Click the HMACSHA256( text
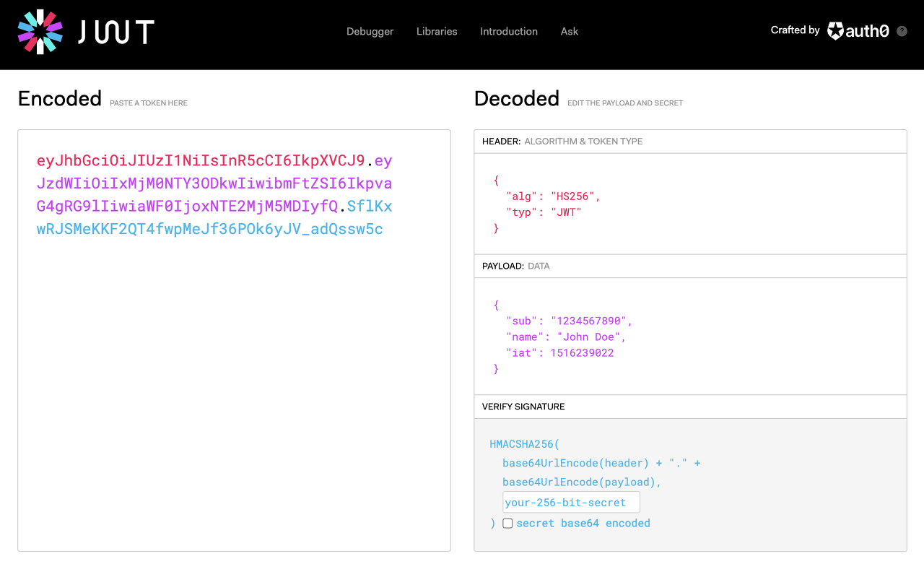The width and height of the screenshot is (924, 564). 525,444
